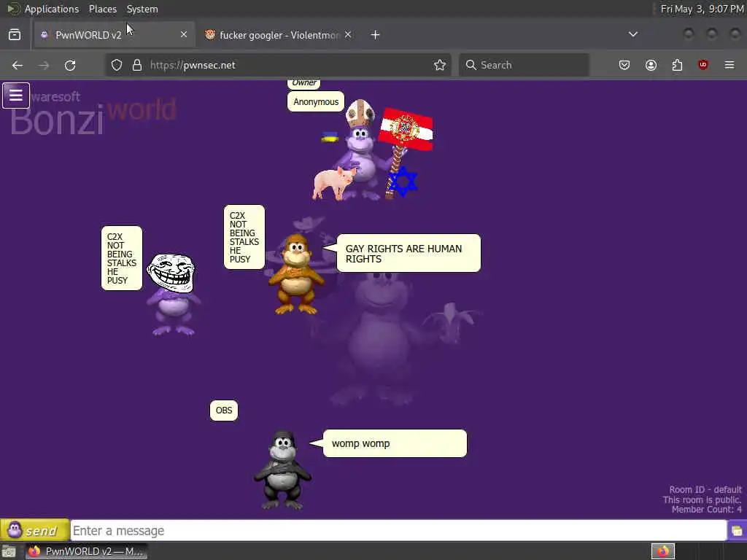Click the show desktop taskbar icon
The image size is (747, 560).
click(x=9, y=551)
